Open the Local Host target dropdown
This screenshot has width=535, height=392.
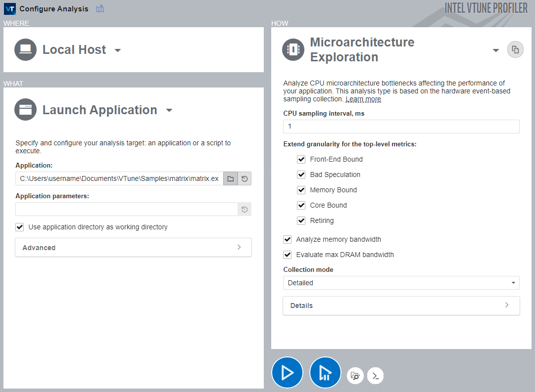click(x=118, y=49)
